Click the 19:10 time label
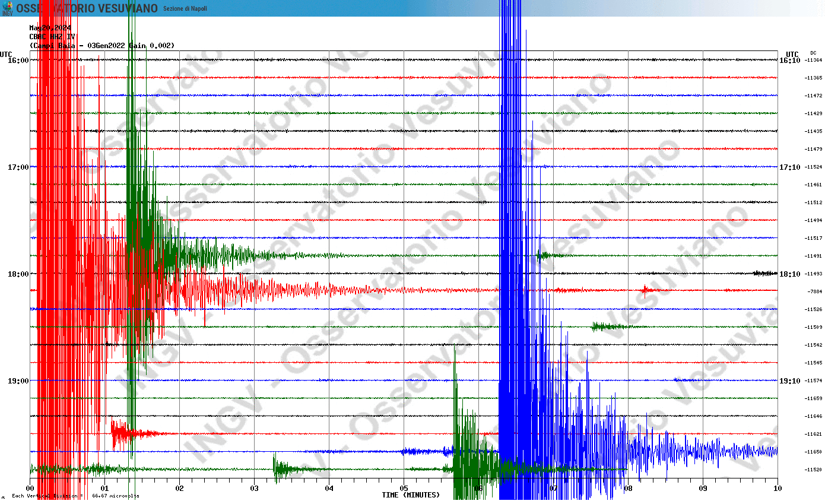 coord(790,381)
